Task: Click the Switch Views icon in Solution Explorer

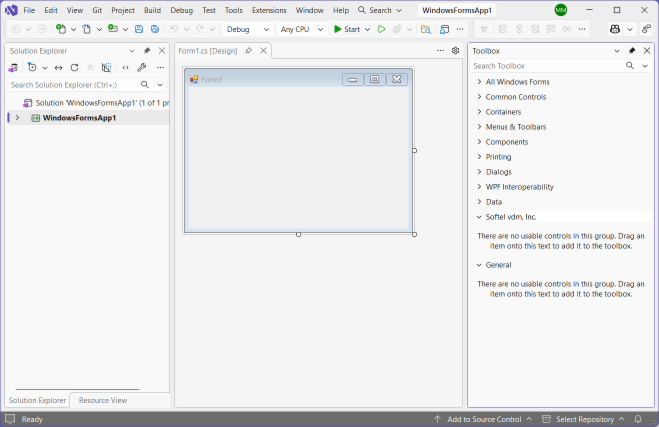Action: [x=13, y=67]
